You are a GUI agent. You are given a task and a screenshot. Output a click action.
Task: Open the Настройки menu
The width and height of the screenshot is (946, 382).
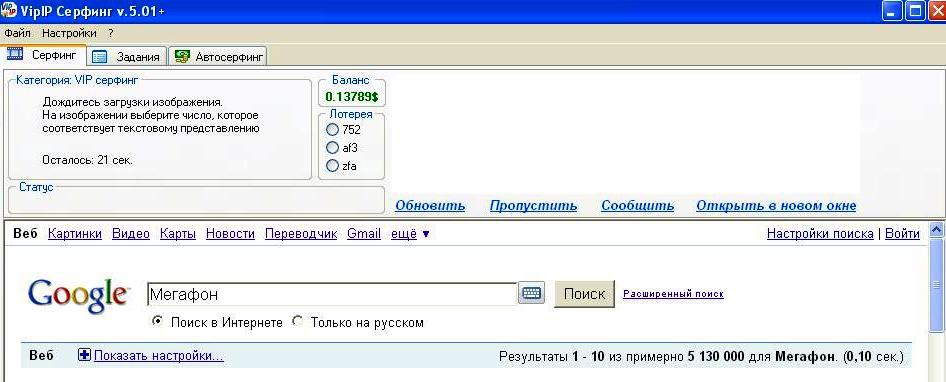coord(69,33)
